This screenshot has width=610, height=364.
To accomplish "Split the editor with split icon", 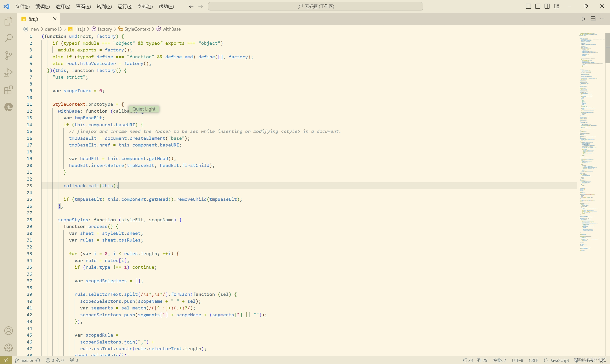I will (x=593, y=19).
